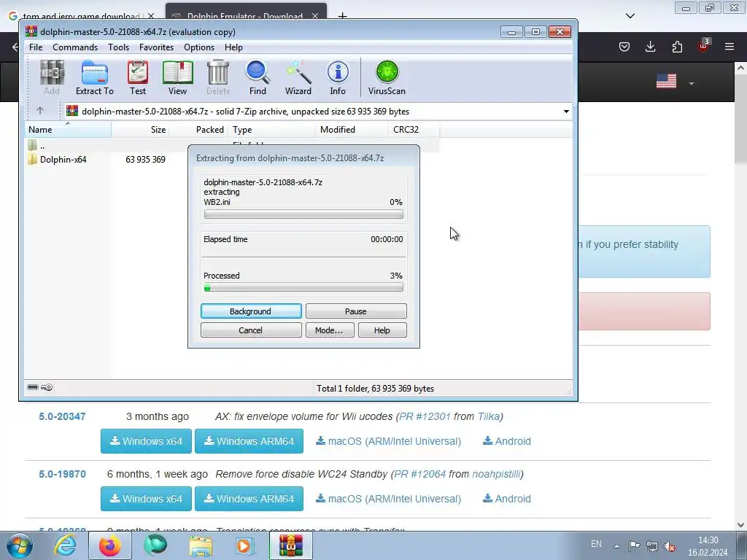The width and height of the screenshot is (747, 560).
Task: Open Firefox downloads arrow icon
Action: coord(650,46)
